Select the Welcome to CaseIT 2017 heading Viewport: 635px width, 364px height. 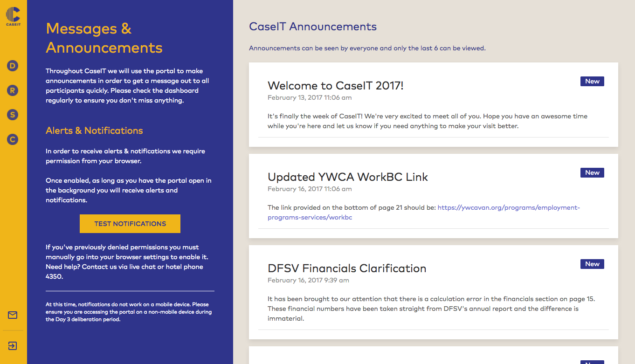click(335, 86)
